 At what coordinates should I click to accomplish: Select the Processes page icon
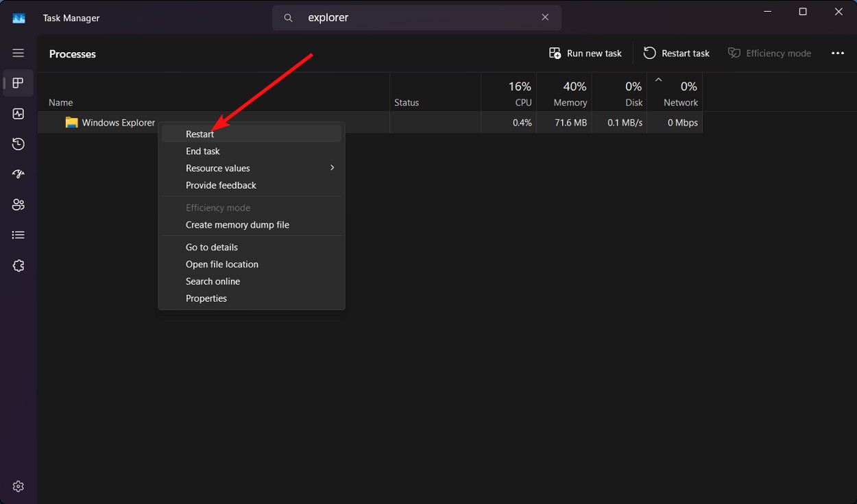(x=18, y=83)
